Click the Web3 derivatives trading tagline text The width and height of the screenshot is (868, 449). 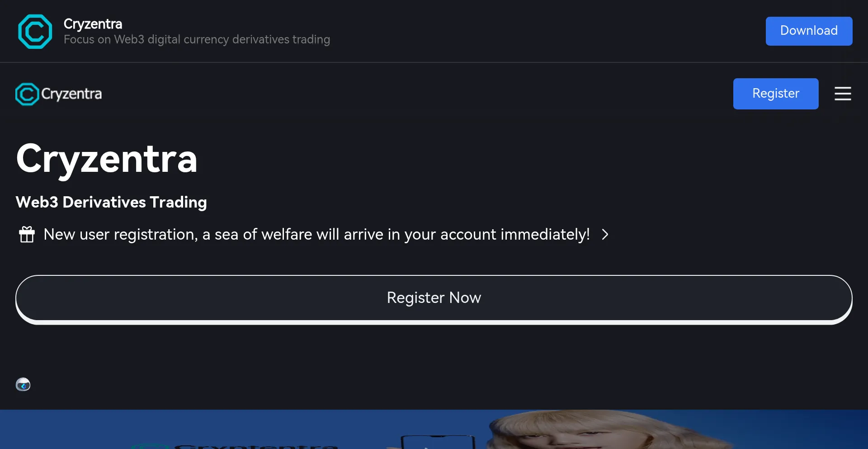click(x=197, y=40)
